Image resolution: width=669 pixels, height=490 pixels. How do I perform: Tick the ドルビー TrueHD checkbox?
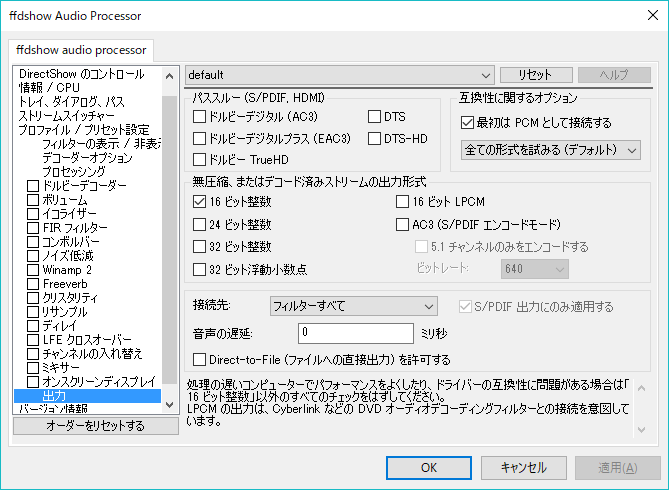[199, 160]
